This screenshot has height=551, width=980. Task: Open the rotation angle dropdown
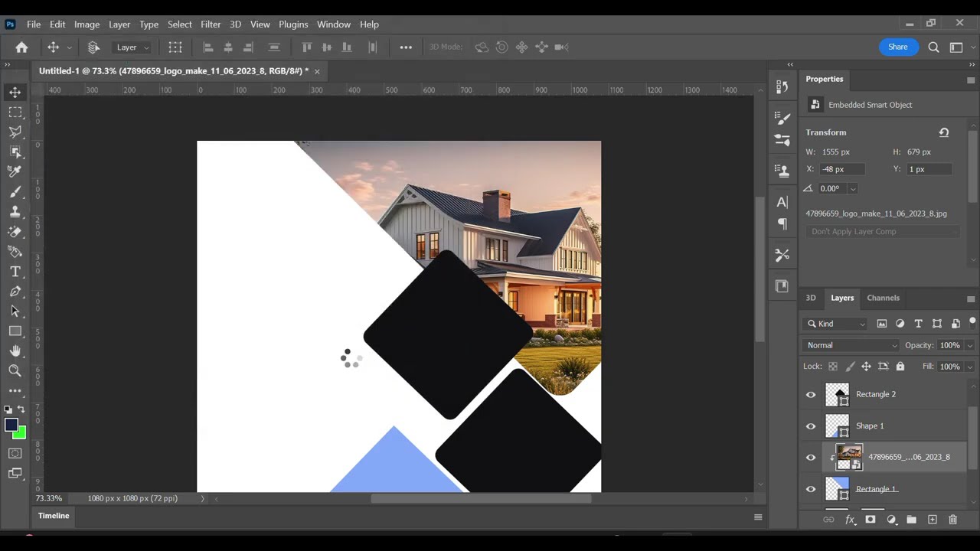point(852,188)
